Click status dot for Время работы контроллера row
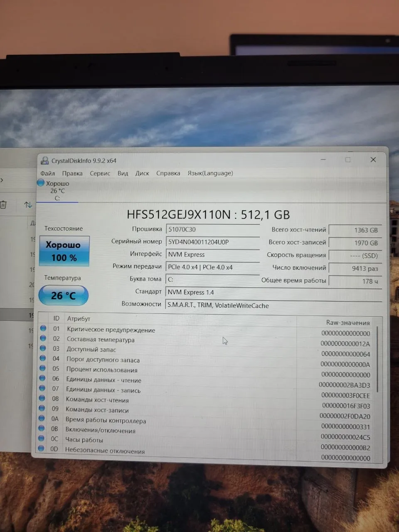This screenshot has height=532, width=399. pyautogui.click(x=42, y=418)
